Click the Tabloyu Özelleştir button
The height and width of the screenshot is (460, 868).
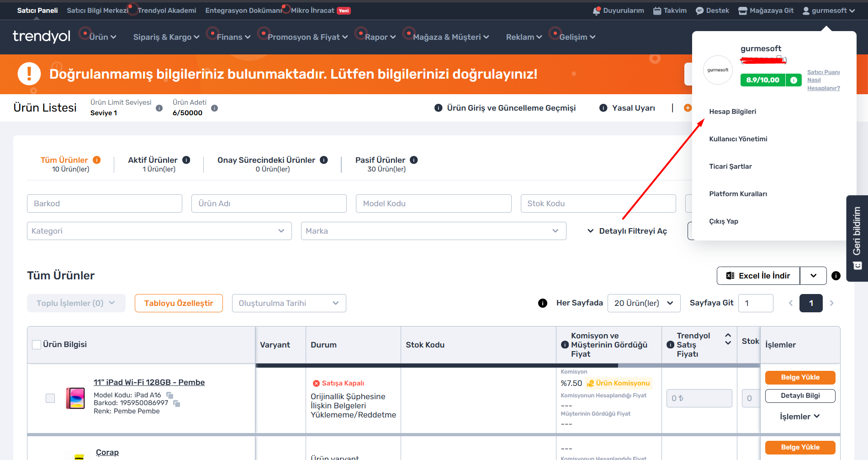[179, 303]
